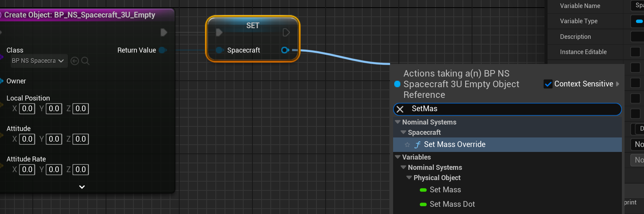Collapse the Variables category in action list
This screenshot has width=644, height=214.
398,157
